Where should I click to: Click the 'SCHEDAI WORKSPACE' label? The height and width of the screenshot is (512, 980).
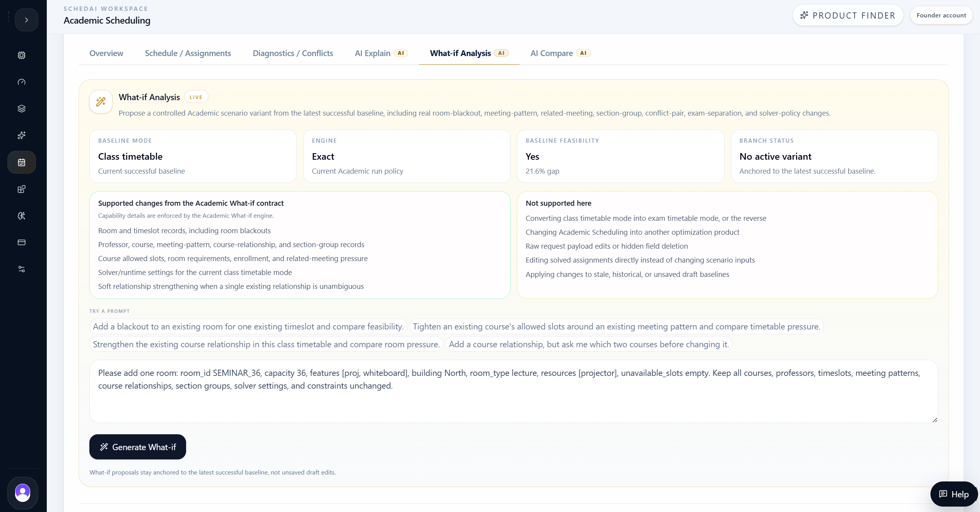click(106, 9)
